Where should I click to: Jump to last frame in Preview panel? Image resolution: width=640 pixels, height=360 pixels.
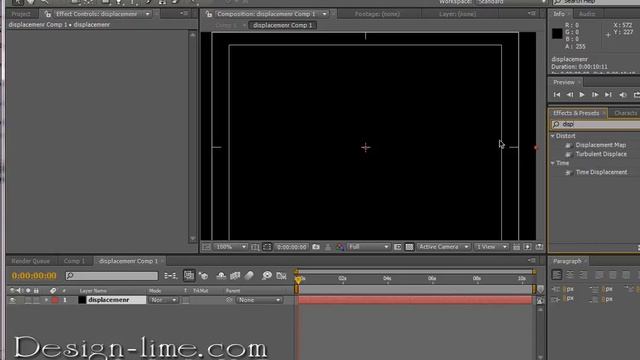608,95
